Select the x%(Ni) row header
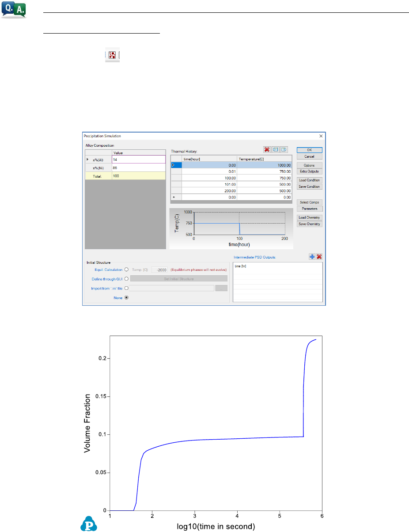 [98, 168]
